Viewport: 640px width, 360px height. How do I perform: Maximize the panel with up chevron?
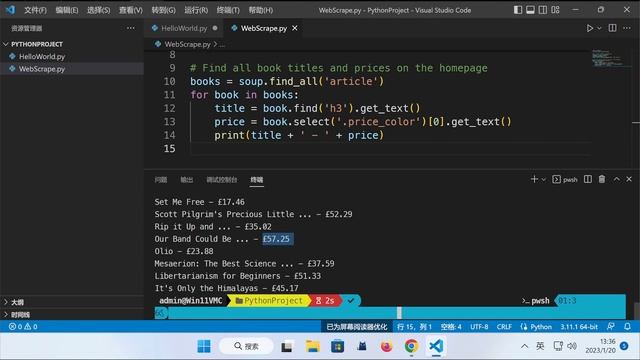coord(617,179)
